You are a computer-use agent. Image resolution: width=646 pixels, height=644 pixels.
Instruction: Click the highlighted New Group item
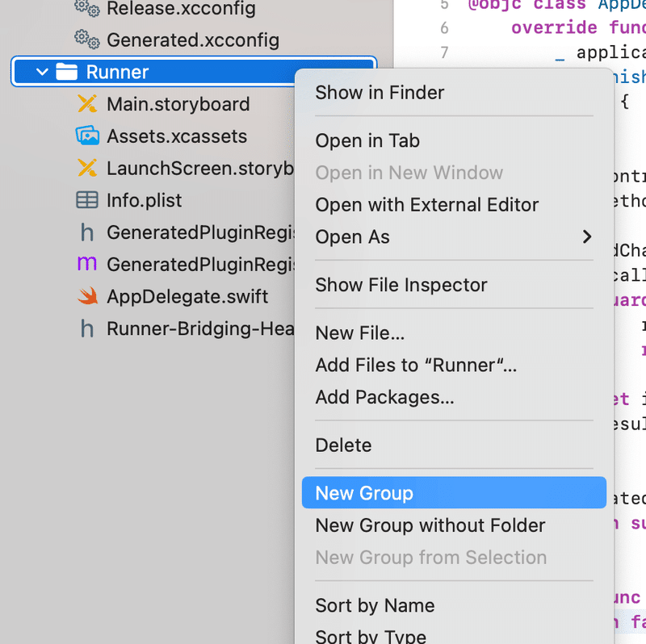[x=454, y=493]
